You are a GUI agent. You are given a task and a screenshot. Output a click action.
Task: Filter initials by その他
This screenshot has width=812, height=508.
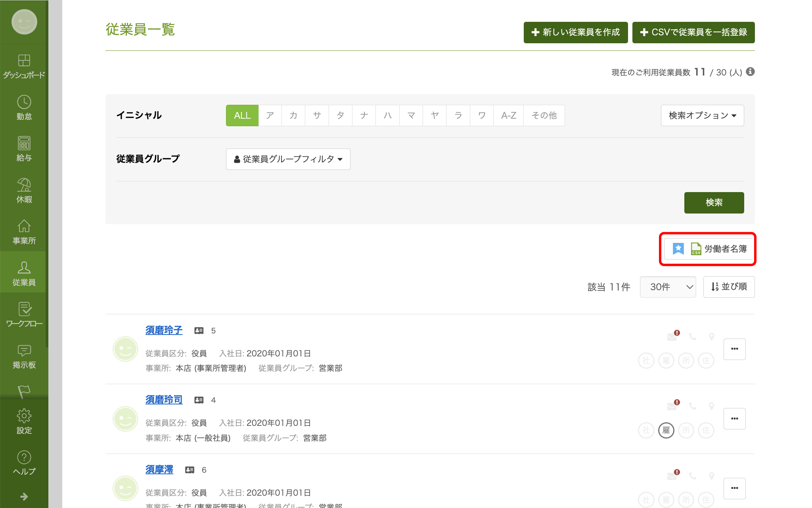pyautogui.click(x=544, y=115)
